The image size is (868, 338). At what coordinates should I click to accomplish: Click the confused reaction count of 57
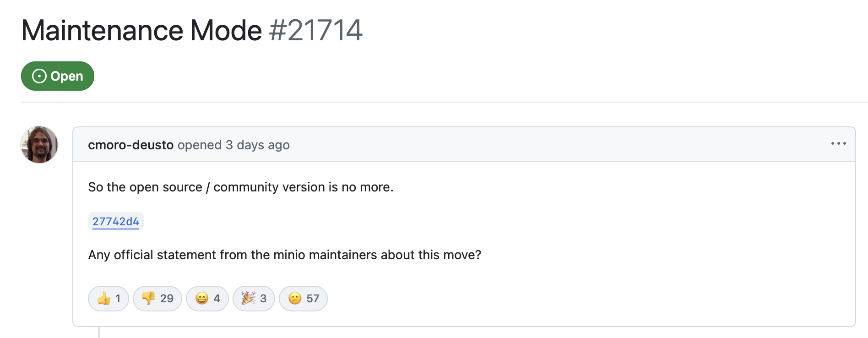[313, 298]
